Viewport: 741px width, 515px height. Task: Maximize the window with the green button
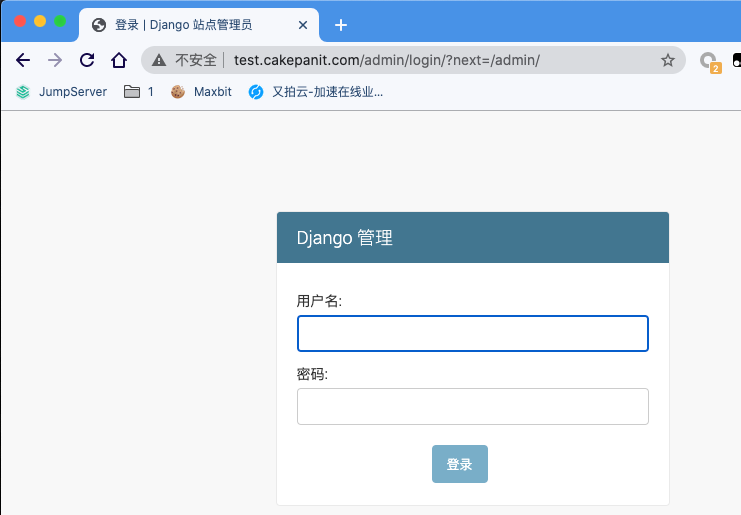60,21
